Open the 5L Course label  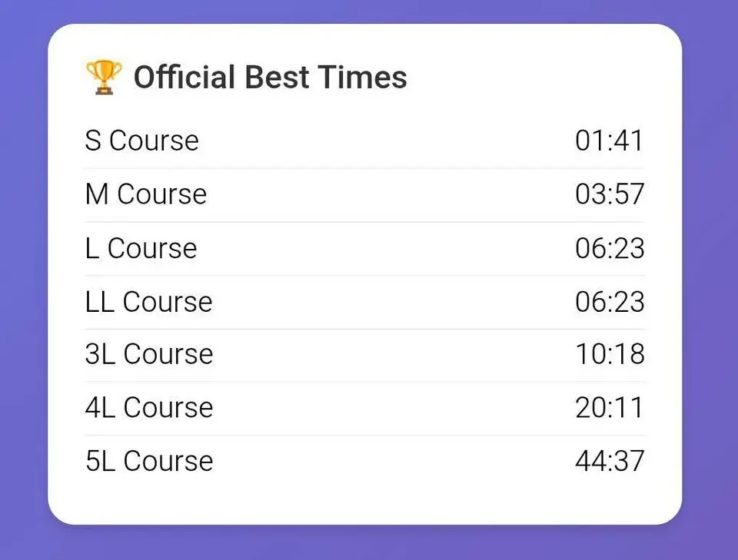[x=149, y=461]
